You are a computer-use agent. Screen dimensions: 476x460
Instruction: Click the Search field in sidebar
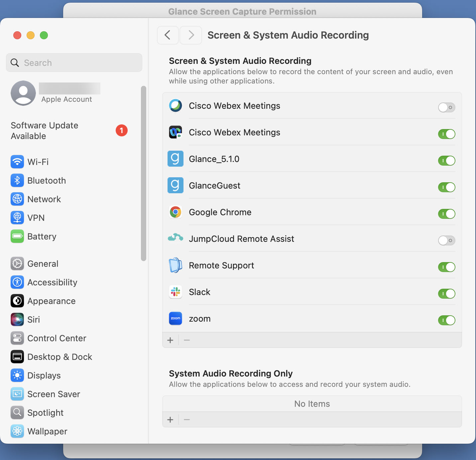click(x=74, y=63)
